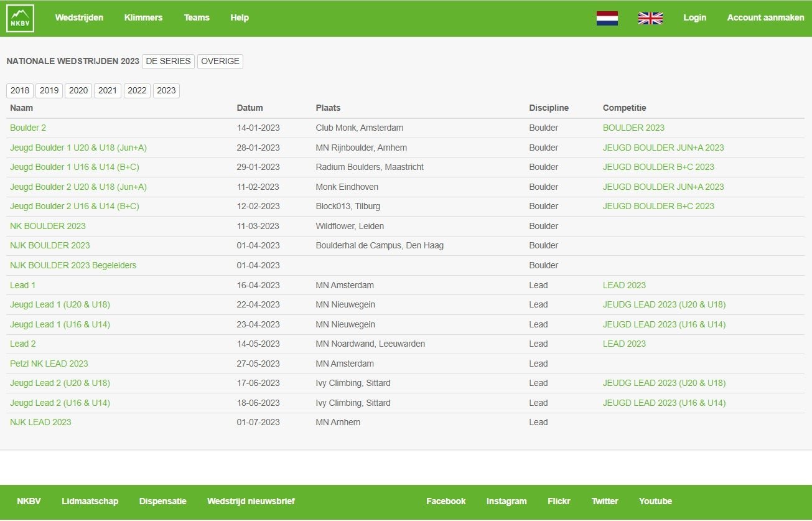This screenshot has width=812, height=521.
Task: Switch language using the British flag
Action: (x=650, y=18)
